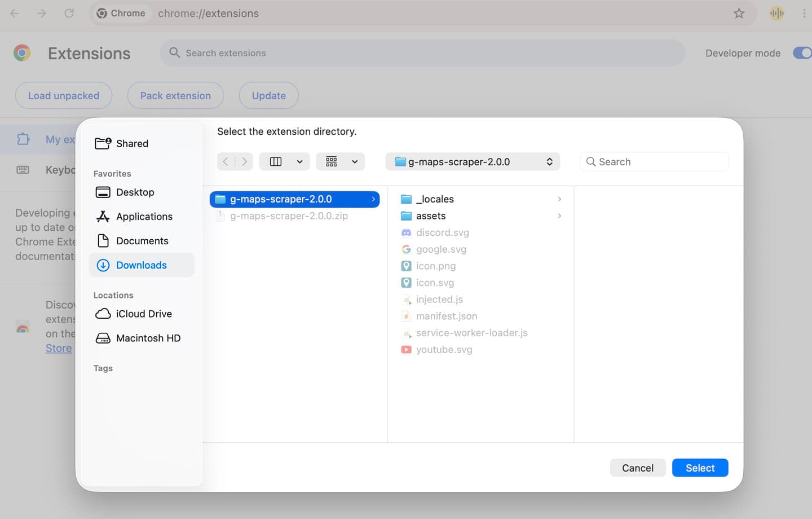Viewport: 812px width, 519px height.
Task: Click the icon.png file
Action: 435,266
